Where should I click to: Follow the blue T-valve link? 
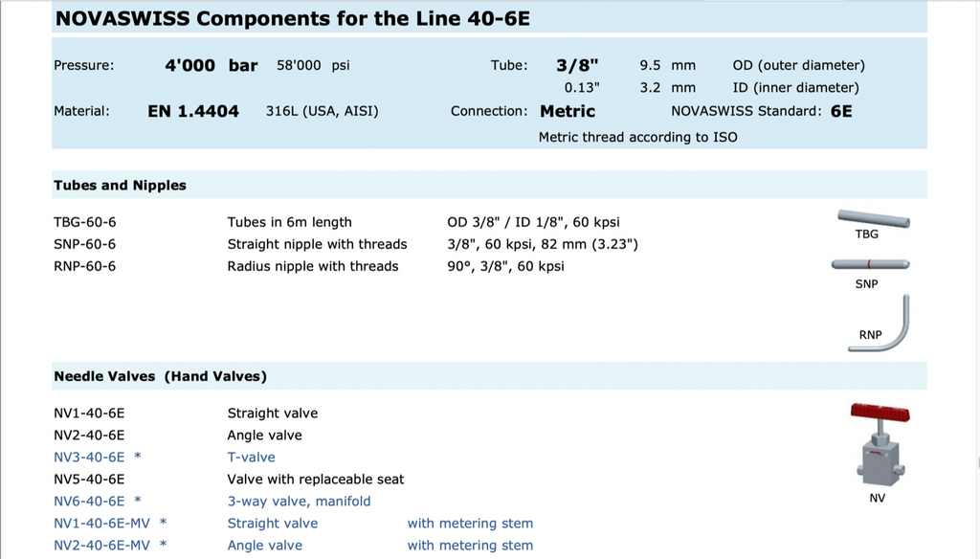coord(251,458)
